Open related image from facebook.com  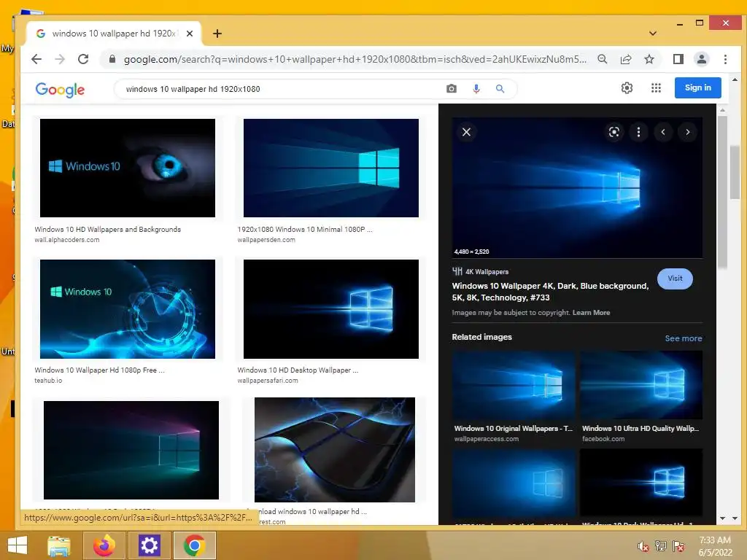(x=640, y=385)
